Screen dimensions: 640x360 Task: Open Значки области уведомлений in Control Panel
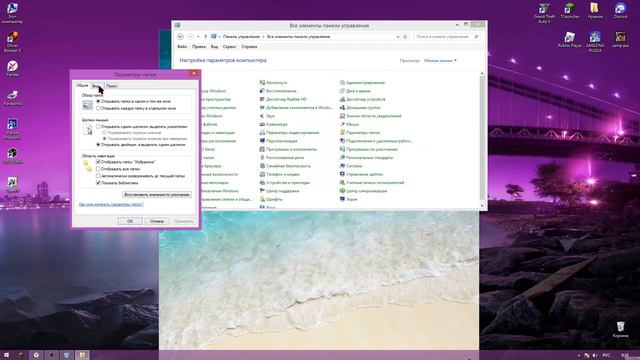coord(371,116)
